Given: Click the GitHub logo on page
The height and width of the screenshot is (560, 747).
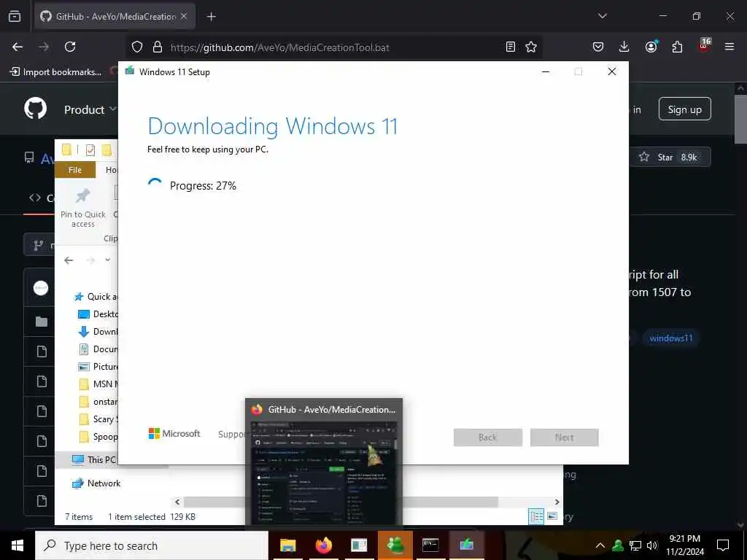Looking at the screenshot, I should (x=36, y=109).
